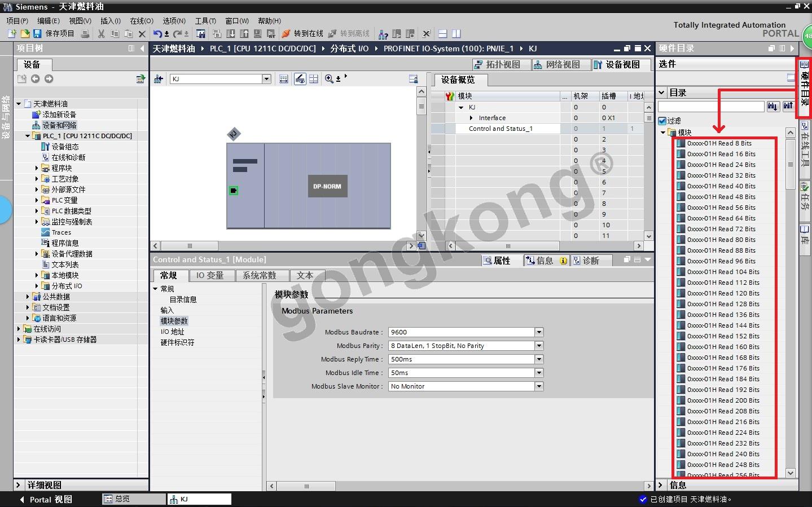This screenshot has width=812, height=507.
Task: Switch to Portal 视图
Action: [x=46, y=500]
